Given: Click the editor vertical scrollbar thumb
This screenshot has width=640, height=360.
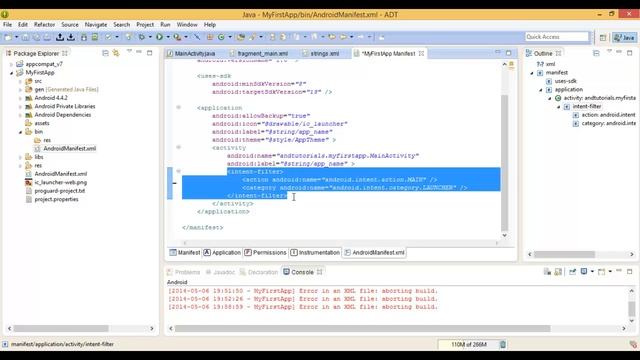Looking at the screenshot, I should pyautogui.click(x=504, y=162).
